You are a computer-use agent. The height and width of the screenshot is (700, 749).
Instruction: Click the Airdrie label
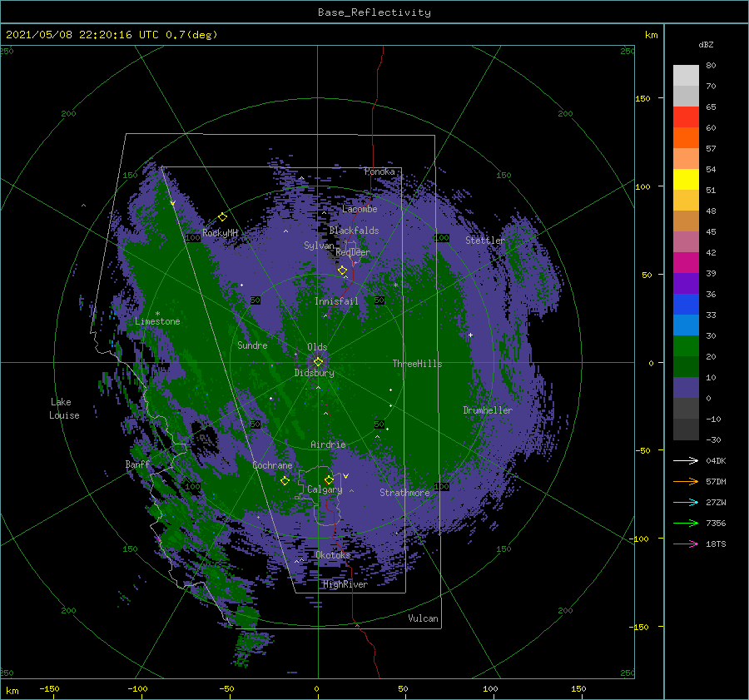[328, 444]
